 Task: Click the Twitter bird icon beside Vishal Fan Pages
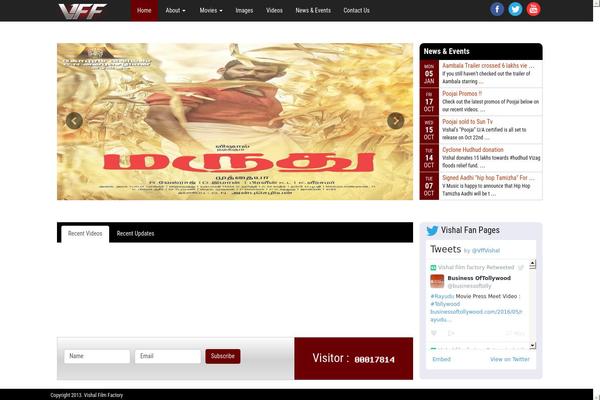(x=432, y=230)
